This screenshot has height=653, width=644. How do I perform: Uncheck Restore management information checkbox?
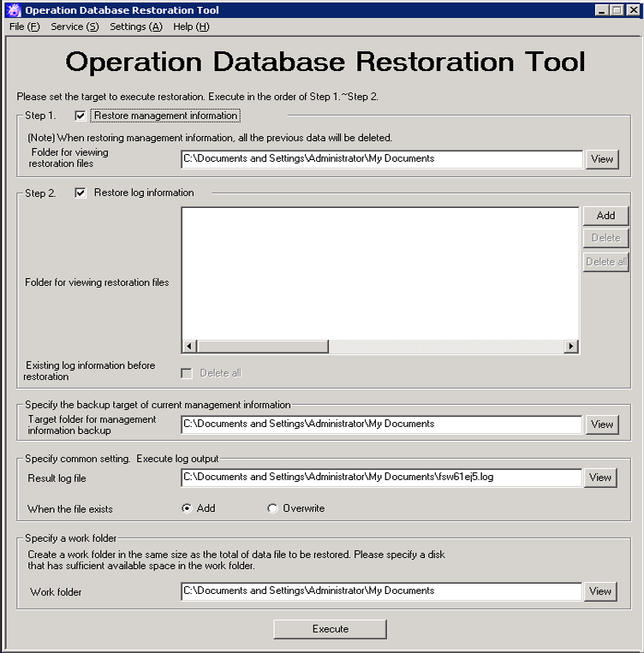(x=80, y=116)
